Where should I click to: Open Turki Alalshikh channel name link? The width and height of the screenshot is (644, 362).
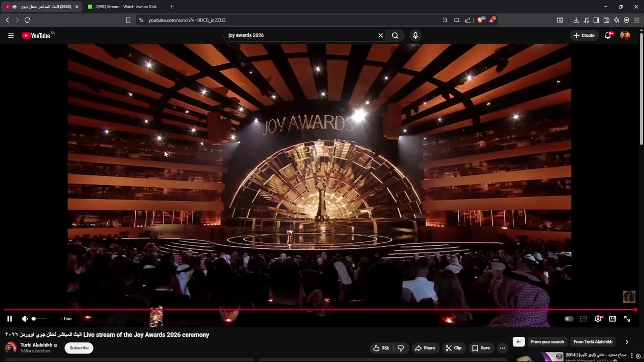(36, 345)
